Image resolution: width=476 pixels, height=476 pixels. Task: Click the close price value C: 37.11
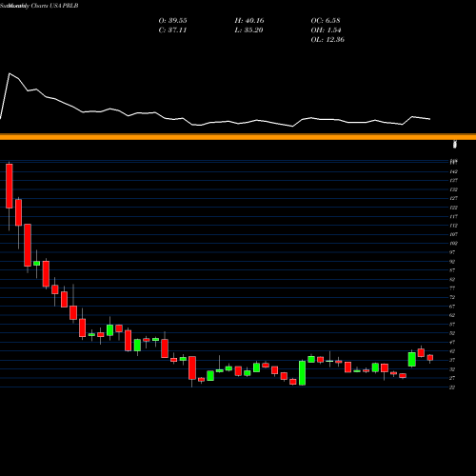click(x=172, y=30)
